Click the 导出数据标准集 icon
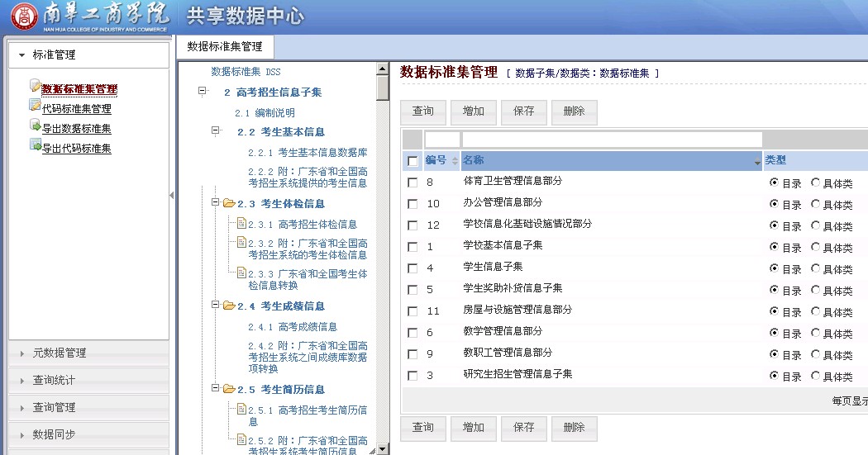This screenshot has height=455, width=868. point(35,126)
